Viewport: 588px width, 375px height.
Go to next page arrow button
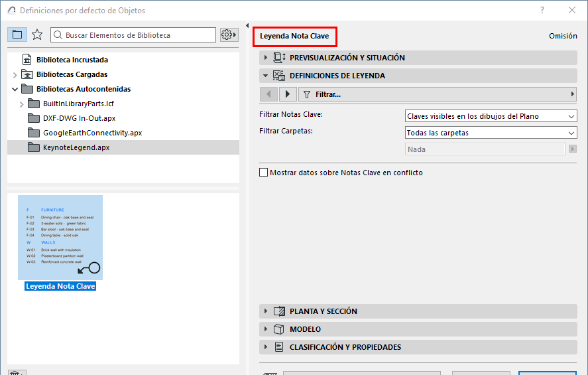click(x=288, y=94)
